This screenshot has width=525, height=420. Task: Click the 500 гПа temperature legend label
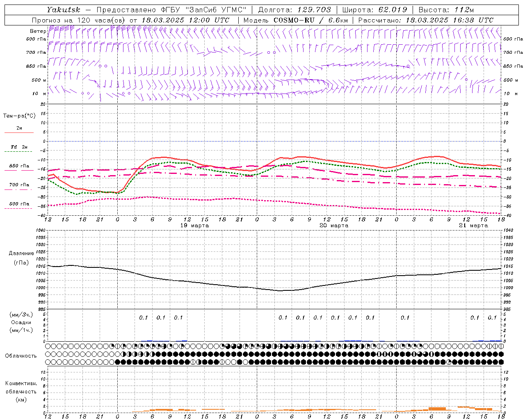[19, 204]
